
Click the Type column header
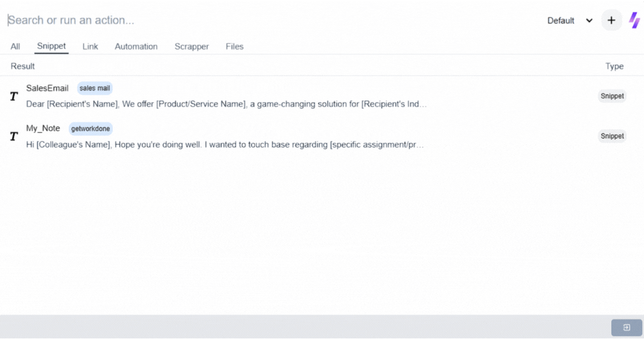pos(614,66)
